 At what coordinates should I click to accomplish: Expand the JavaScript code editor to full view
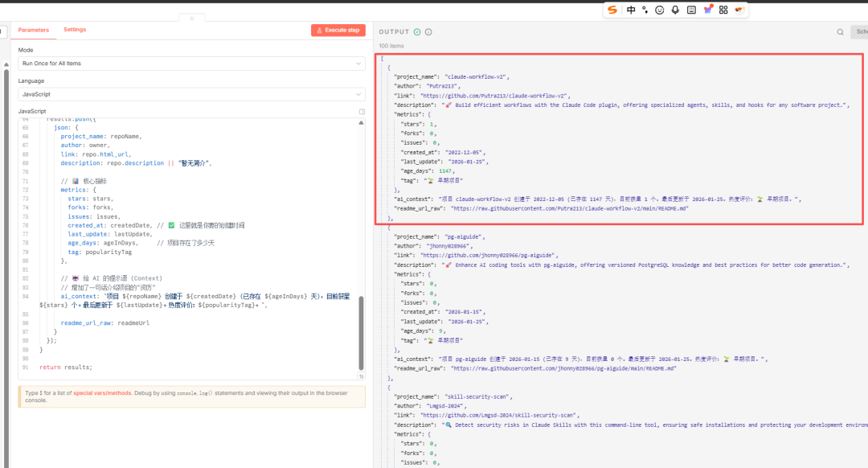362,112
